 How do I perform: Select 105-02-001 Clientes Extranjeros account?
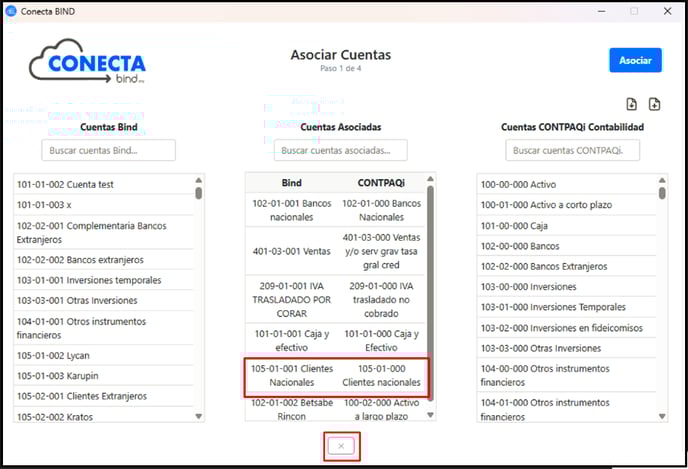(x=104, y=396)
